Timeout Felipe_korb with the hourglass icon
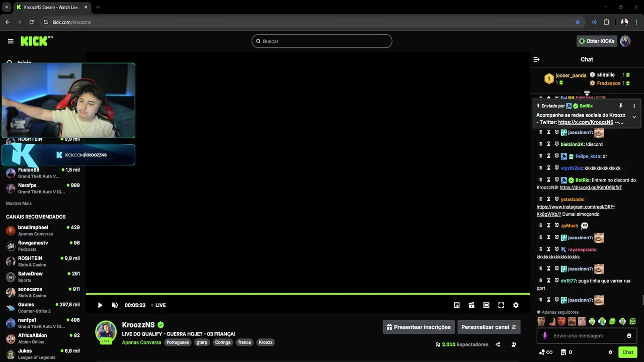This screenshot has height=362, width=644. pos(549,156)
